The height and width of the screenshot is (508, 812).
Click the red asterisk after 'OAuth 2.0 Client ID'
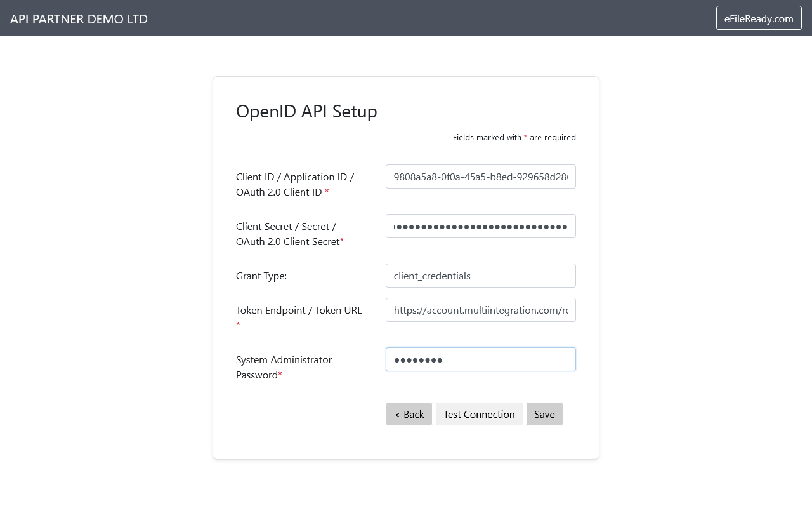[x=327, y=192]
